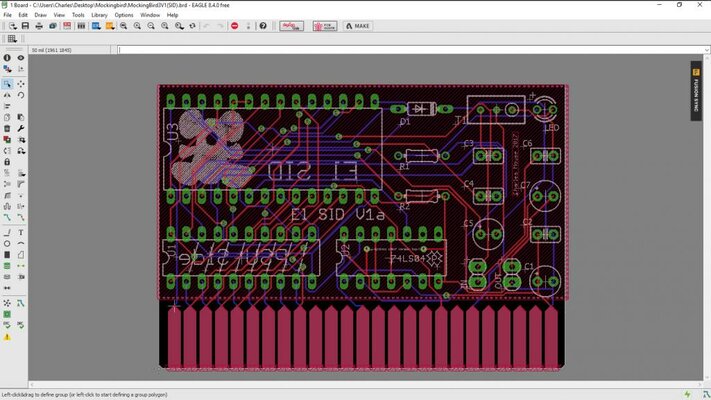
Task: Open the Grid settings icon
Action: 12,38
